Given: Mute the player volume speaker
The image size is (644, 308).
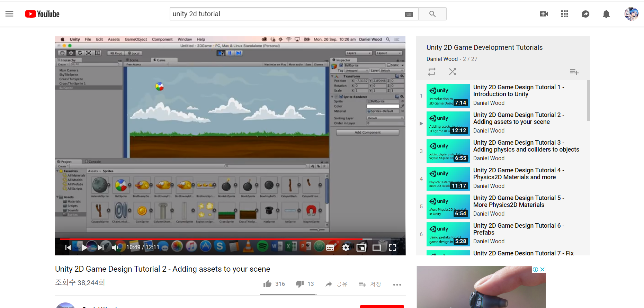Looking at the screenshot, I should point(115,247).
